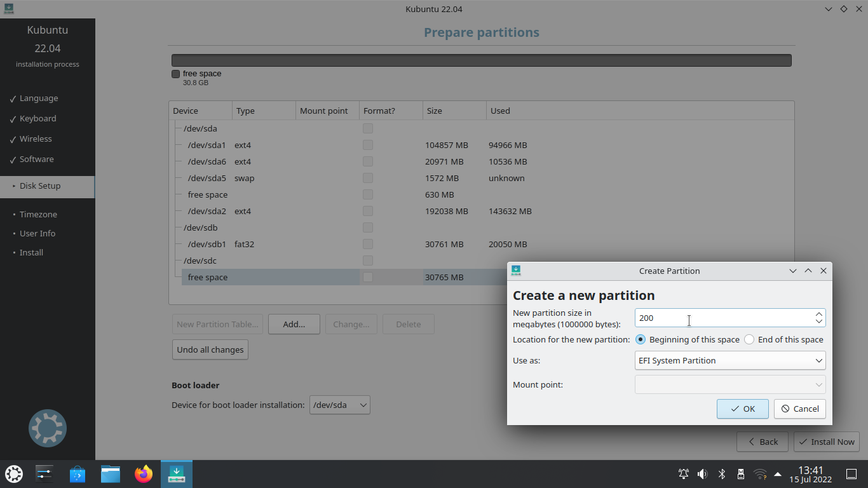Open the Mount point dropdown in dialog
868x488 pixels.
pos(730,384)
